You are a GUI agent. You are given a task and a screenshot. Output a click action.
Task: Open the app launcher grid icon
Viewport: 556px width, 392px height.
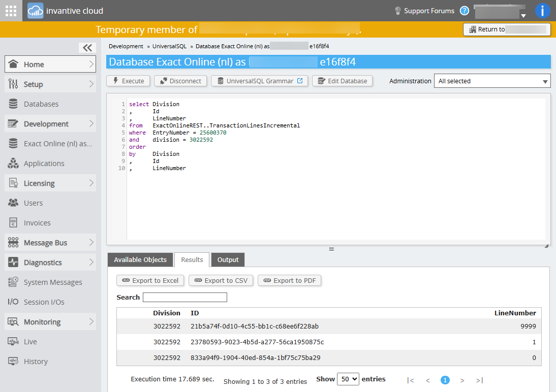[x=11, y=11]
